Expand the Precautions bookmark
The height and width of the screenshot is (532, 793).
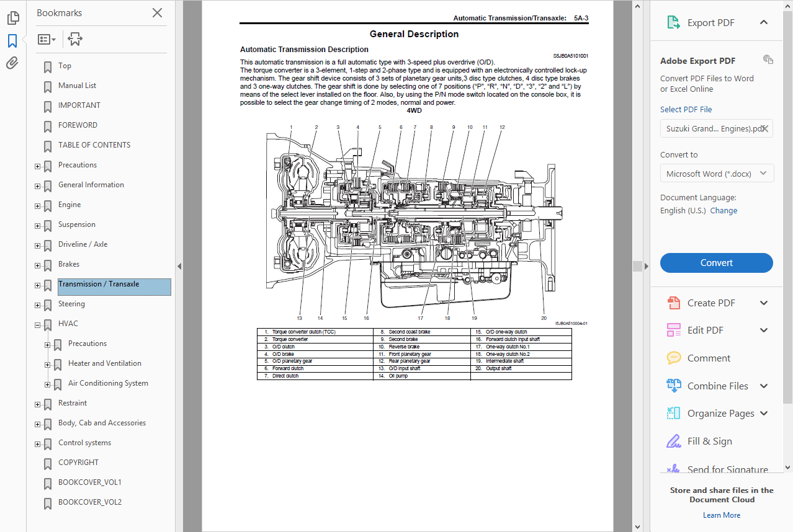point(37,166)
